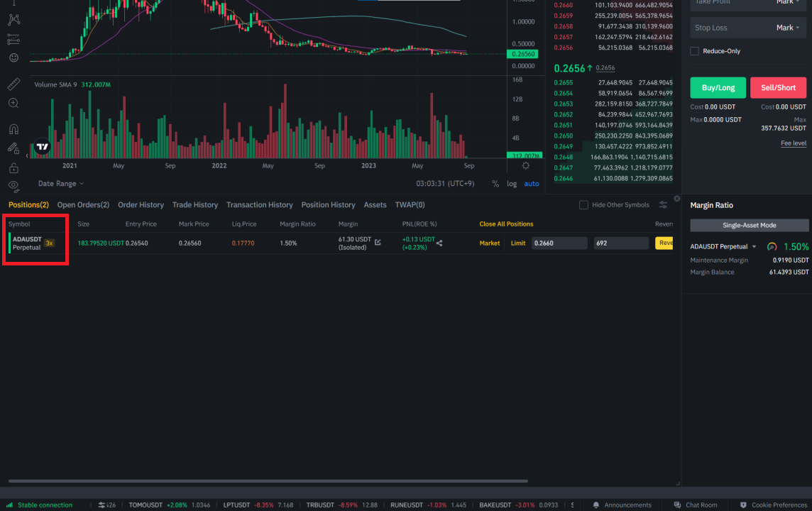812x511 pixels.
Task: Click Volume SMA 9 indicator label
Action: [x=55, y=84]
